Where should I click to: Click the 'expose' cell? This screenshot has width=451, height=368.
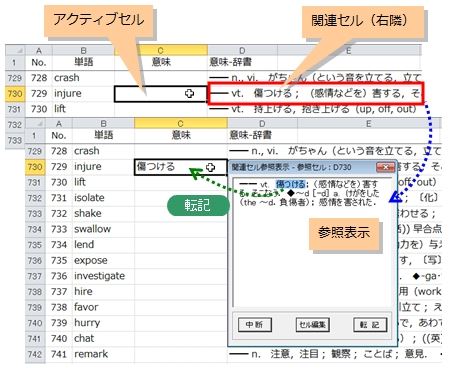103,260
